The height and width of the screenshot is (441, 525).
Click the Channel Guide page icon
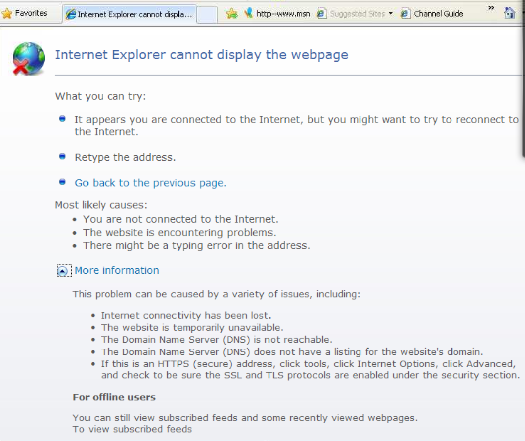tap(405, 14)
